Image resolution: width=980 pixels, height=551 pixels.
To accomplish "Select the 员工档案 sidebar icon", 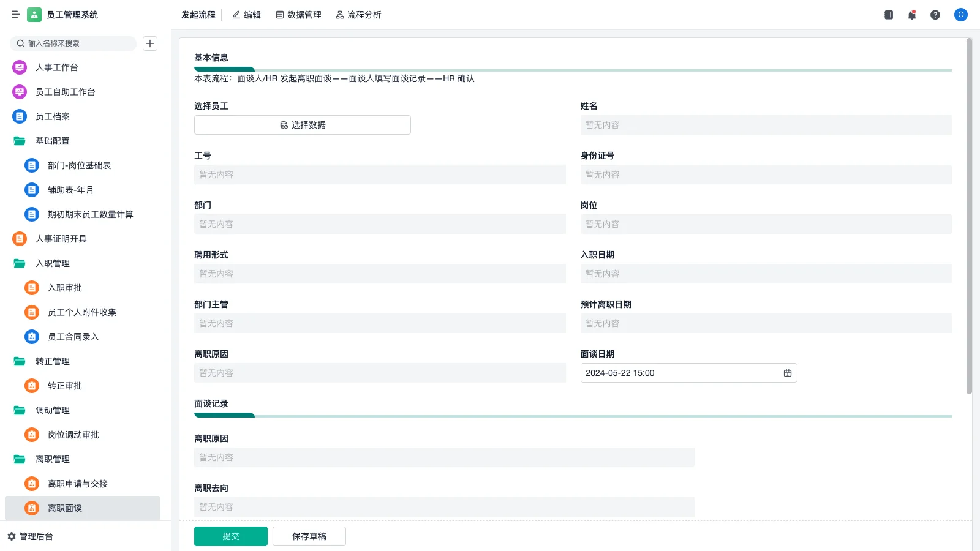I will click(x=19, y=116).
